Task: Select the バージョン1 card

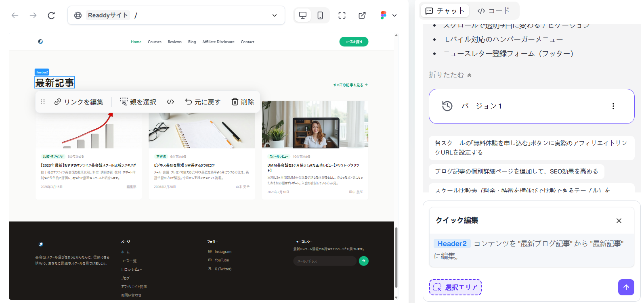Action: point(531,106)
